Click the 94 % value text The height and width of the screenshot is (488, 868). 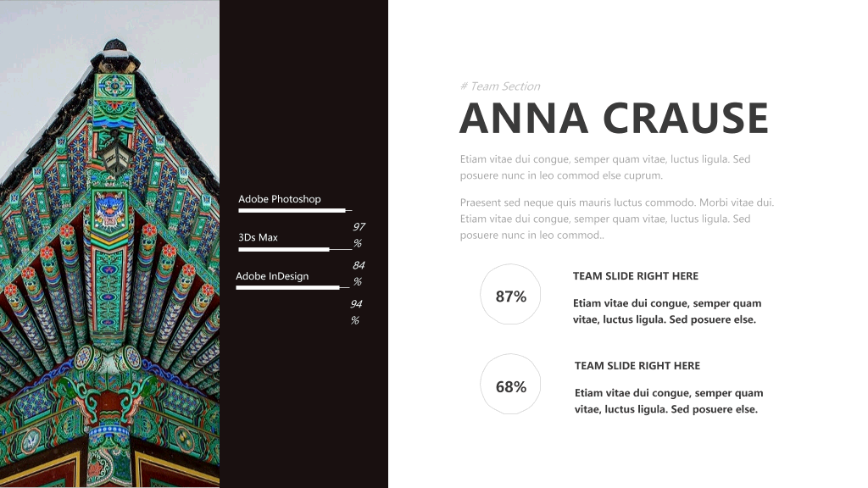pyautogui.click(x=356, y=312)
